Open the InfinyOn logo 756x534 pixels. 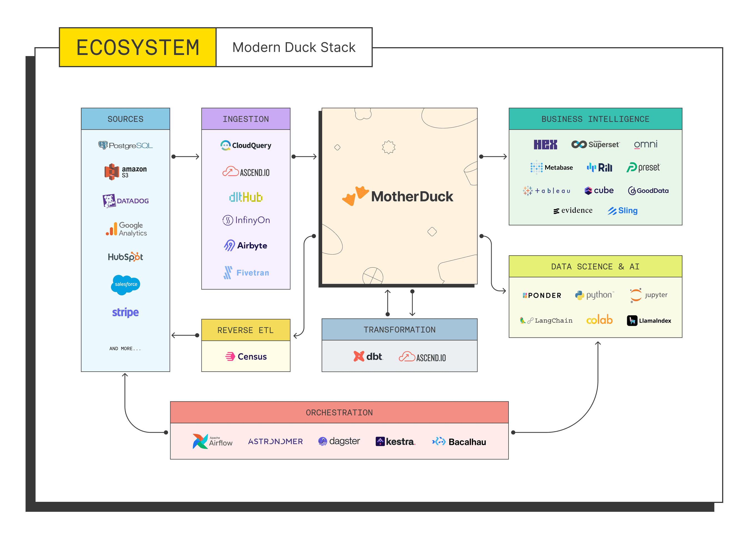(246, 220)
